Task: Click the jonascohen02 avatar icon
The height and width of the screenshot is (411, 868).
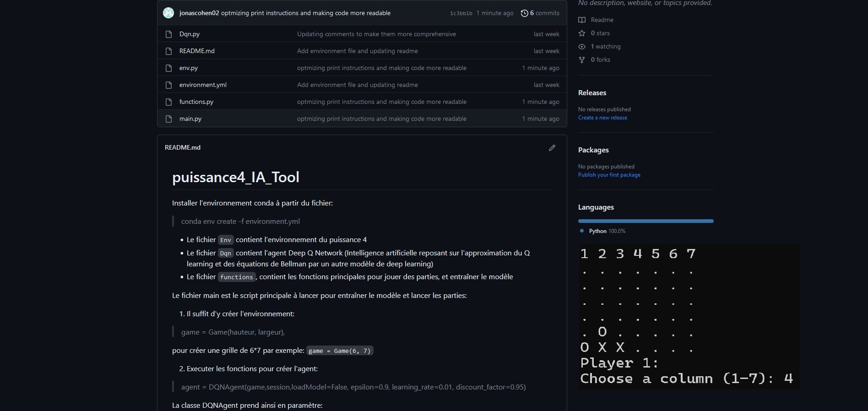Action: point(168,13)
